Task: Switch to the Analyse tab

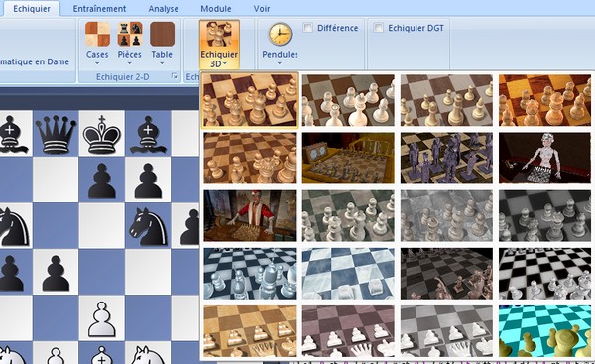Action: tap(164, 8)
